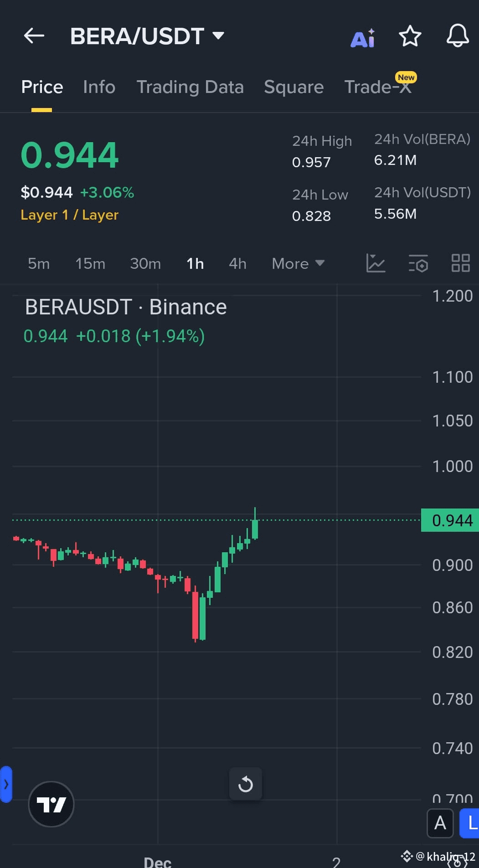Set a price alert with the bell icon
479x868 pixels.
tap(458, 36)
